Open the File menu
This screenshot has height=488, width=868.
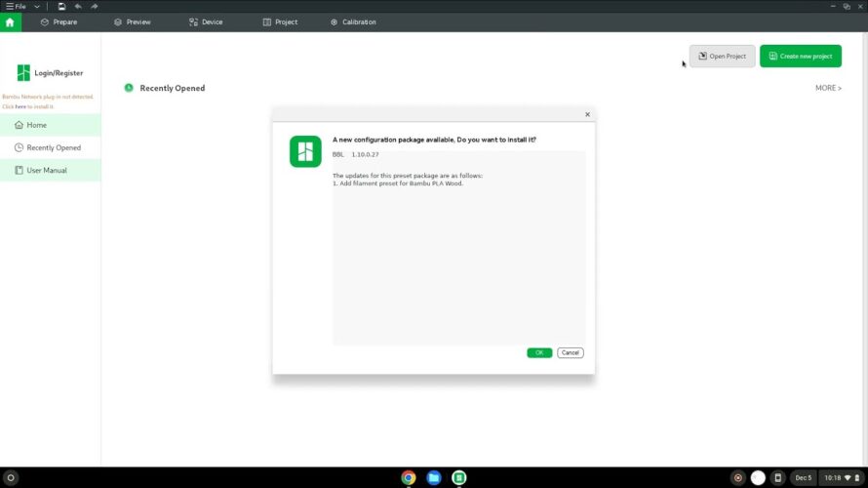pos(16,7)
